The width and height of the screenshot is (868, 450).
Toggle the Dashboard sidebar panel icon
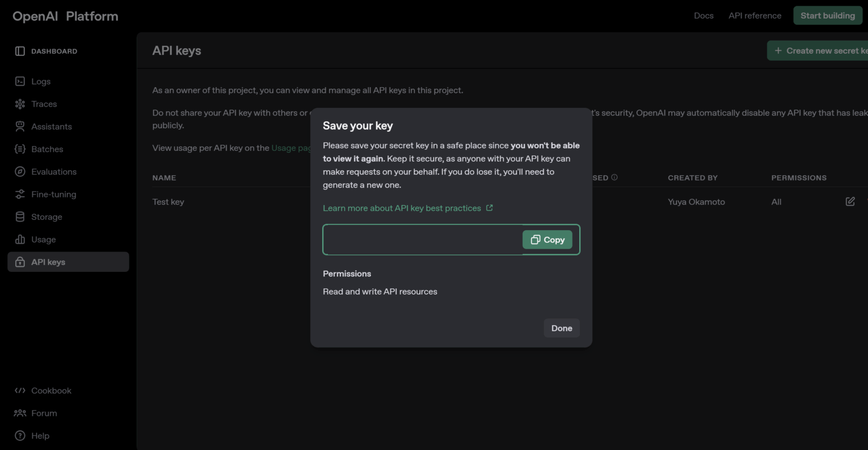point(20,51)
